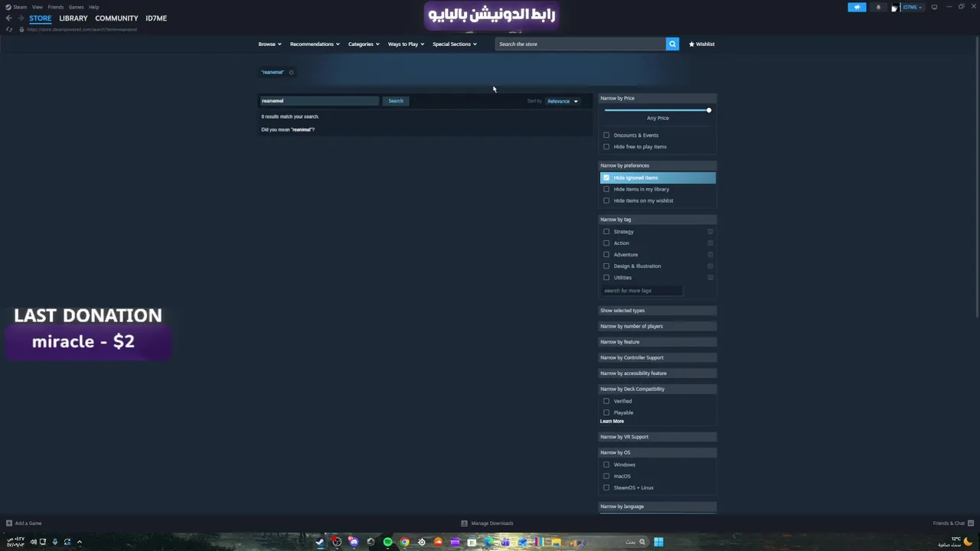Open the Ways to Play dropdown

point(406,44)
